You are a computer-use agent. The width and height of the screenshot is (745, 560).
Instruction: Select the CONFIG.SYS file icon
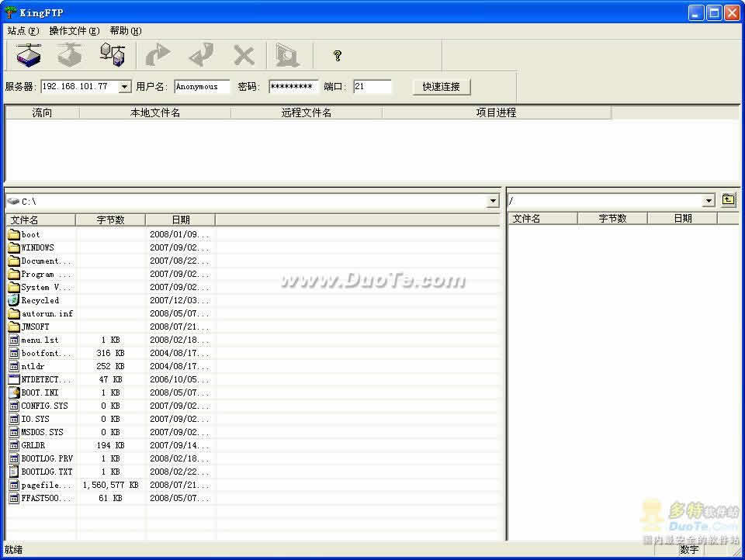click(14, 406)
